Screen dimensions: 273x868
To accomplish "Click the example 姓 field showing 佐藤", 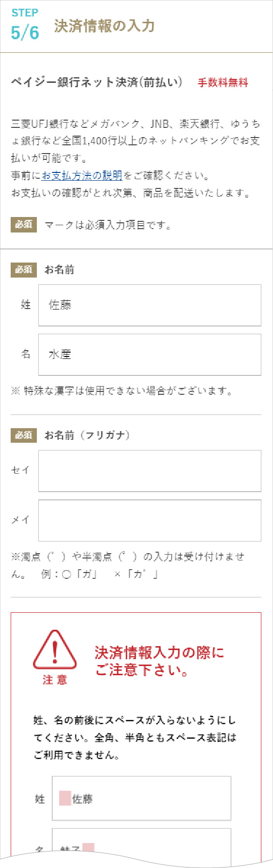I will (x=142, y=799).
